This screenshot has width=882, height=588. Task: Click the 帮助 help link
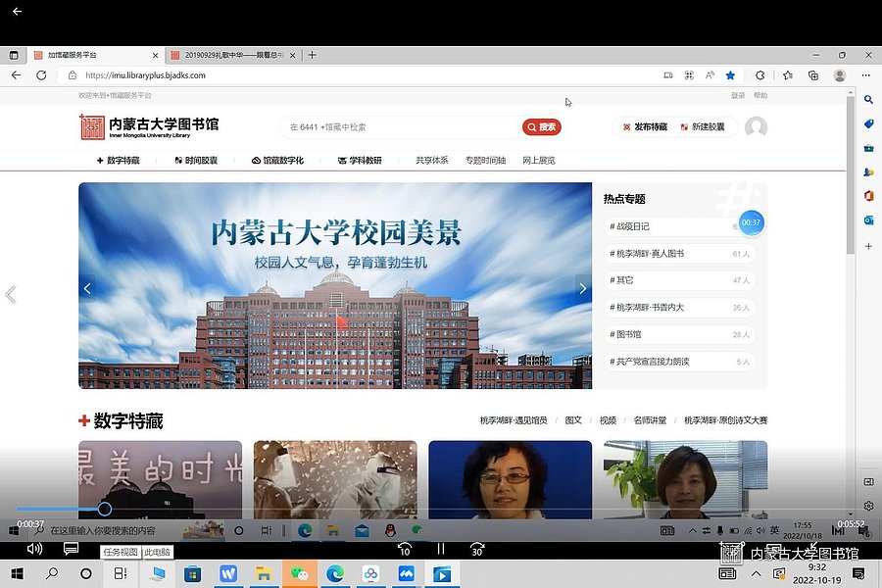click(760, 96)
